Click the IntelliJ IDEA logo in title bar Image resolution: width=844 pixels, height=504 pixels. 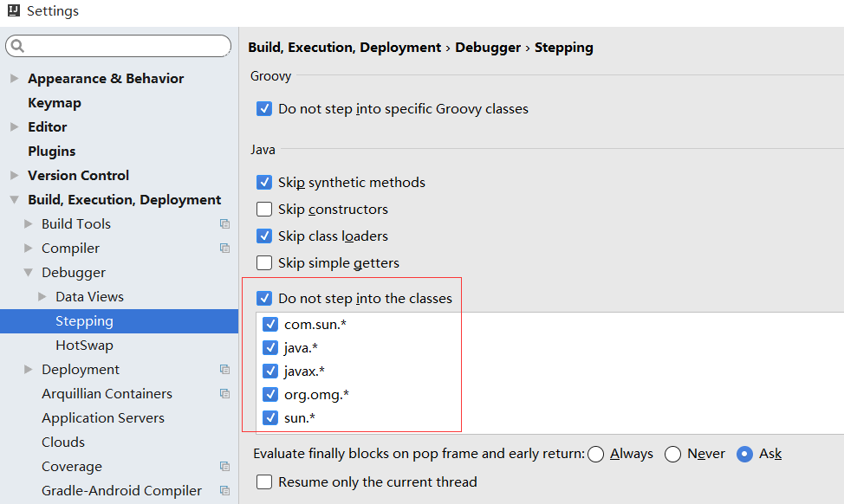12,10
